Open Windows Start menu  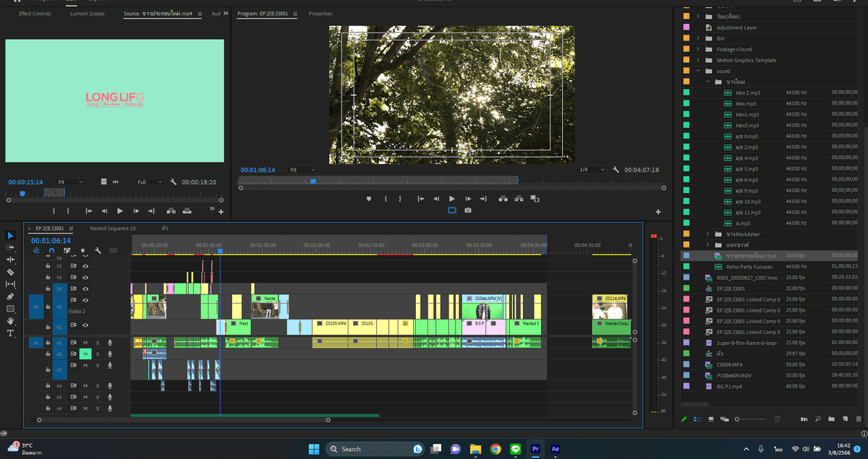pos(314,449)
